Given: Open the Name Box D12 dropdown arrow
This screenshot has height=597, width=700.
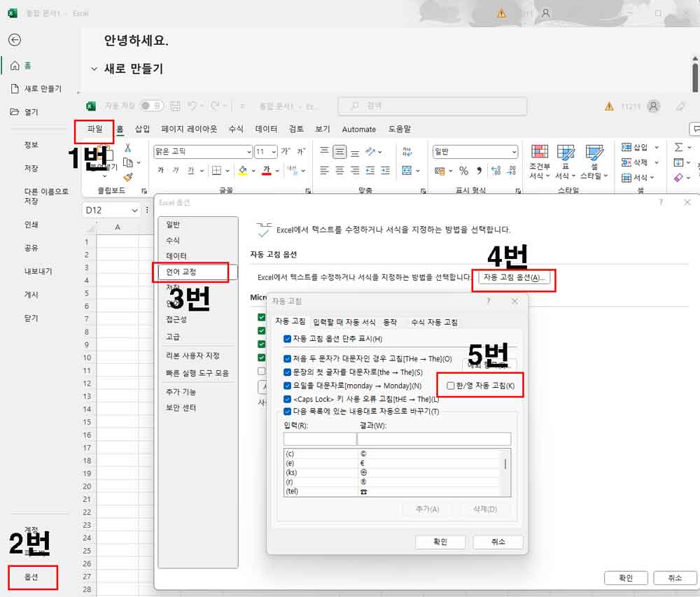Looking at the screenshot, I should point(134,210).
